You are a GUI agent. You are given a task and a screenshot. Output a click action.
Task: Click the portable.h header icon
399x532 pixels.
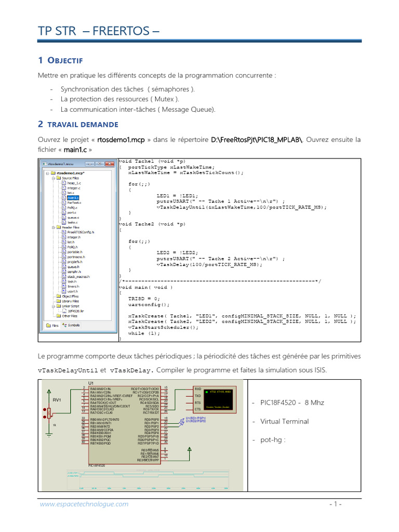[x=64, y=252]
